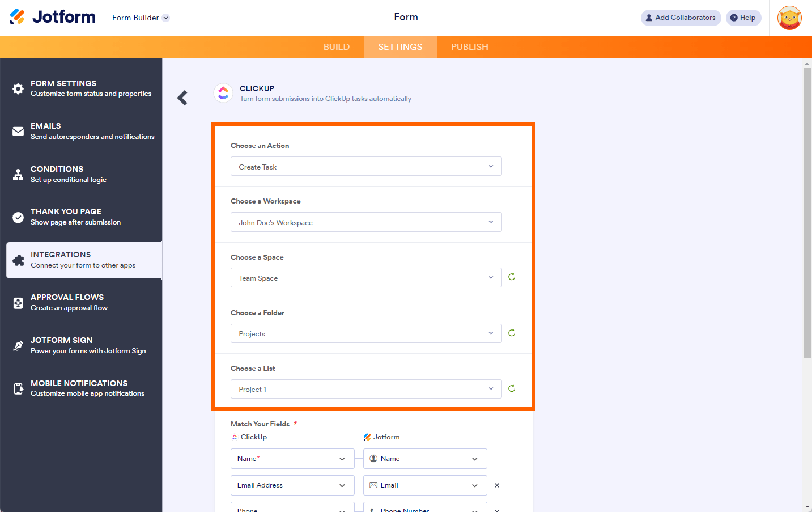Open the Form Builder switcher dropdown
The image size is (812, 512).
click(x=141, y=18)
